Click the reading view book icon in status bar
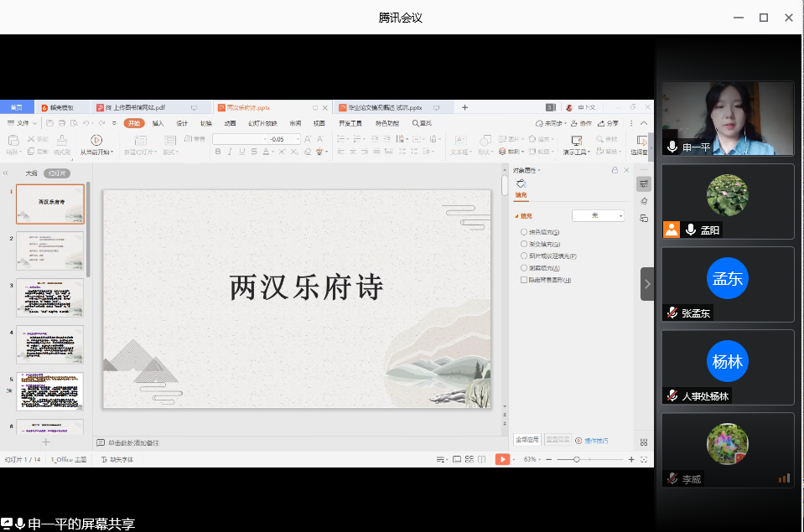The width and height of the screenshot is (804, 532). pos(482,459)
